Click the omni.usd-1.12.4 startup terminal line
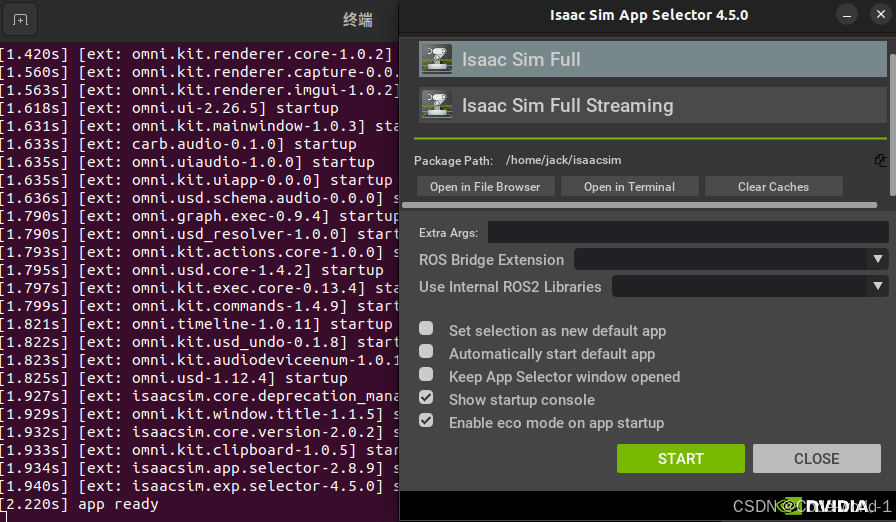The height and width of the screenshot is (522, 896). (174, 378)
